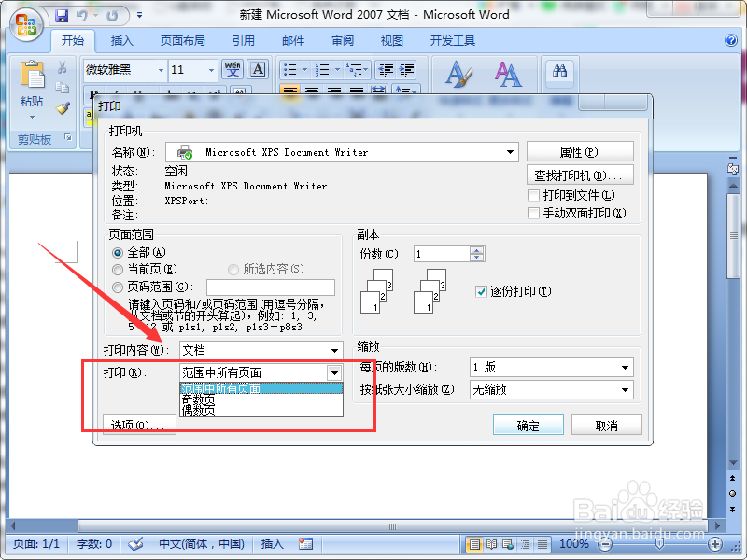Enable 打印到文件 checkbox

(533, 195)
